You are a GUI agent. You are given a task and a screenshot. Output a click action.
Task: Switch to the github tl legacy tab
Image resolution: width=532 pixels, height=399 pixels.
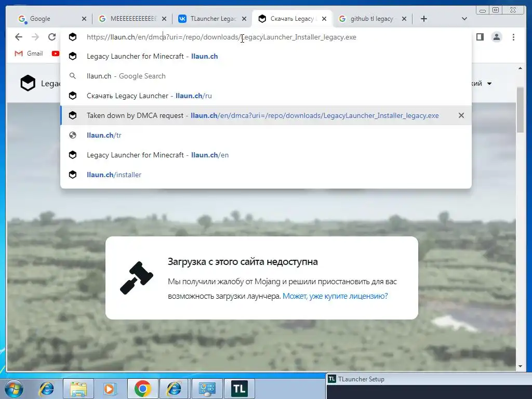tap(372, 19)
